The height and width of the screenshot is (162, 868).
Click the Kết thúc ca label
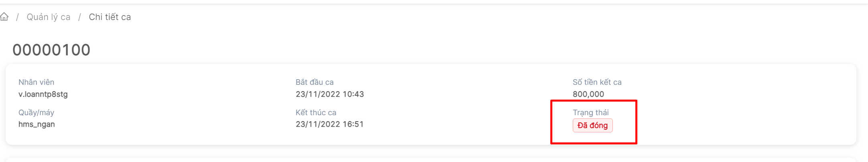click(316, 112)
